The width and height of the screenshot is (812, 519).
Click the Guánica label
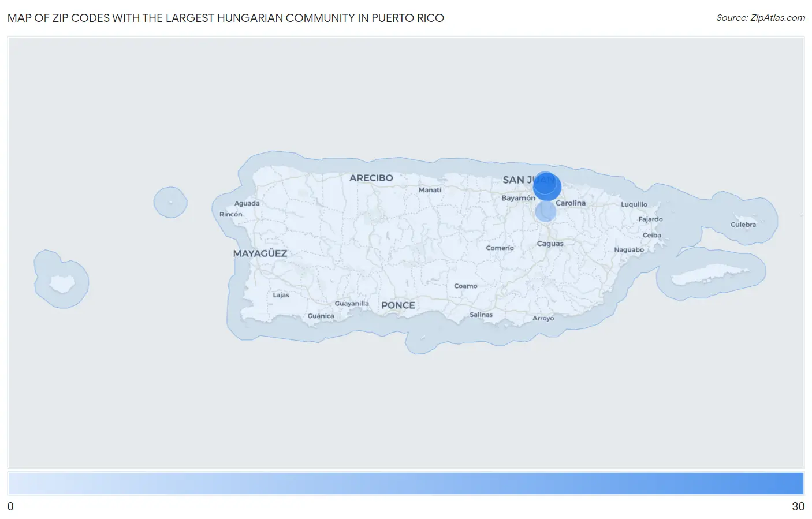(x=321, y=316)
